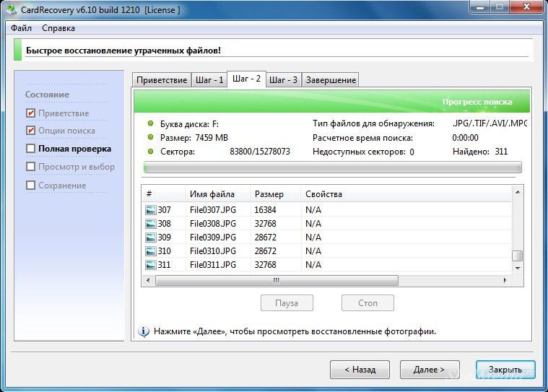
Task: Sort by the Свойства column header
Action: tap(406, 194)
